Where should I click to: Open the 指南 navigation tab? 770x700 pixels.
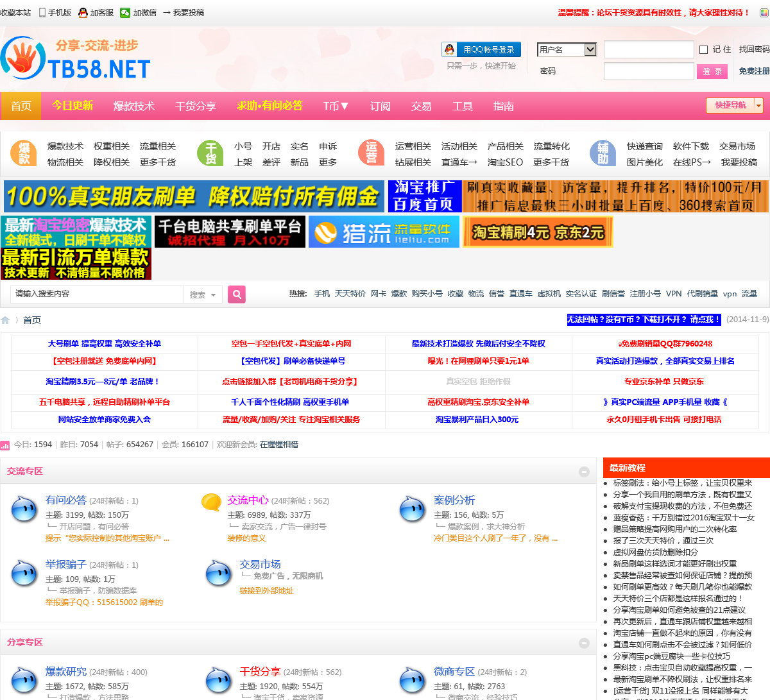tap(504, 106)
